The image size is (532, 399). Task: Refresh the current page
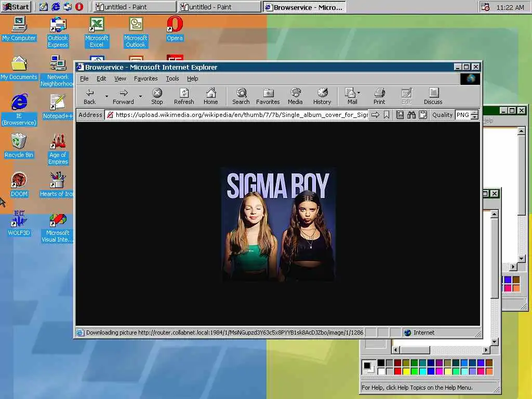(184, 96)
